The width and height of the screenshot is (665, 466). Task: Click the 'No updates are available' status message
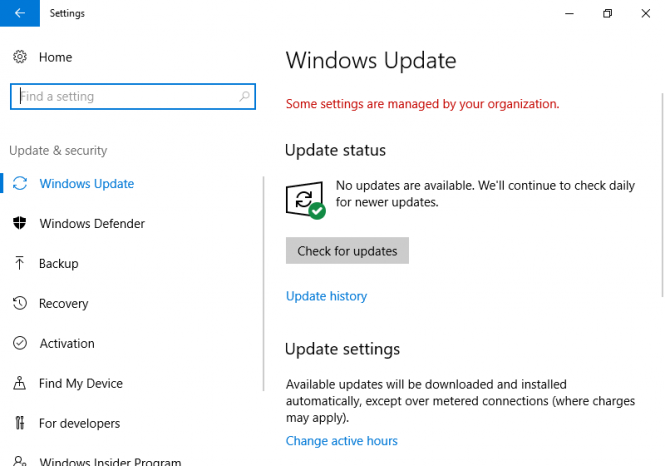coord(485,194)
